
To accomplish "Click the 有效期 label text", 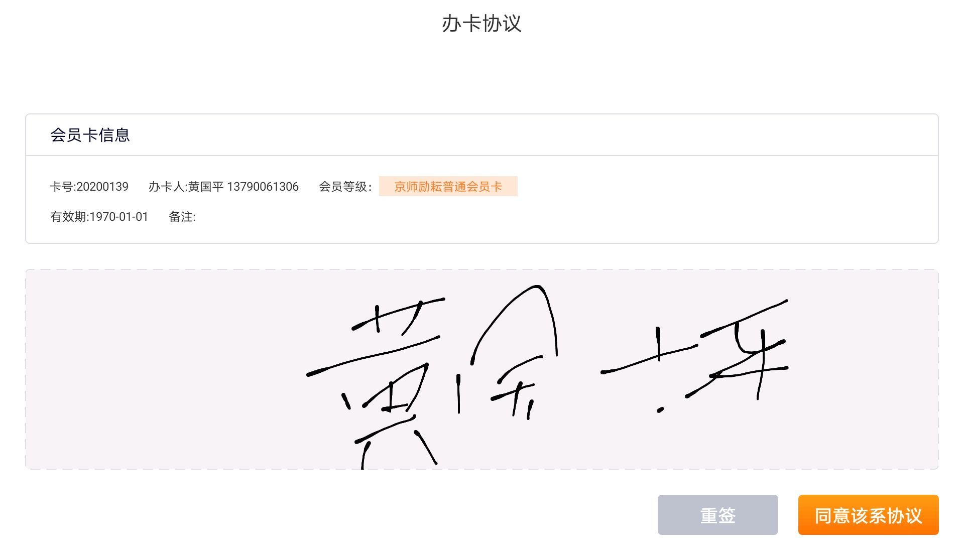I will pos(68,217).
